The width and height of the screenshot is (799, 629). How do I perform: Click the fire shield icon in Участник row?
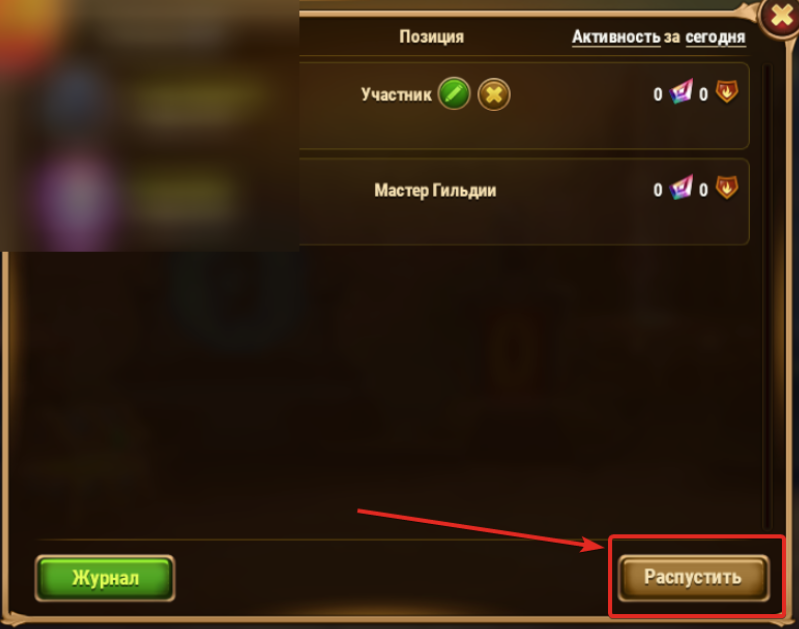click(x=727, y=92)
